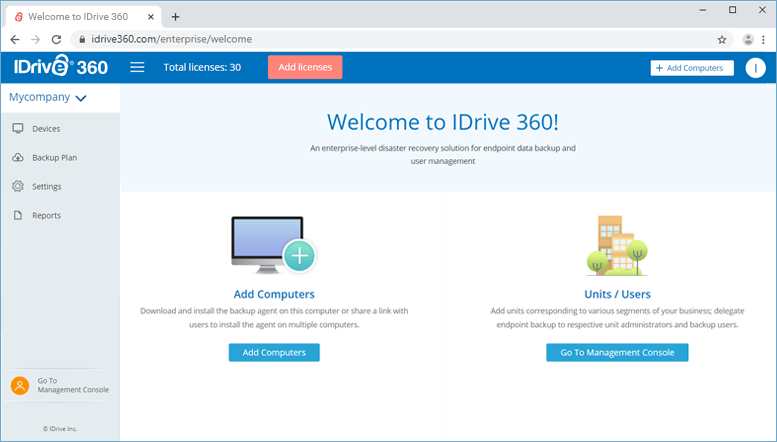Click the Backup Plan cloud icon

(x=18, y=158)
